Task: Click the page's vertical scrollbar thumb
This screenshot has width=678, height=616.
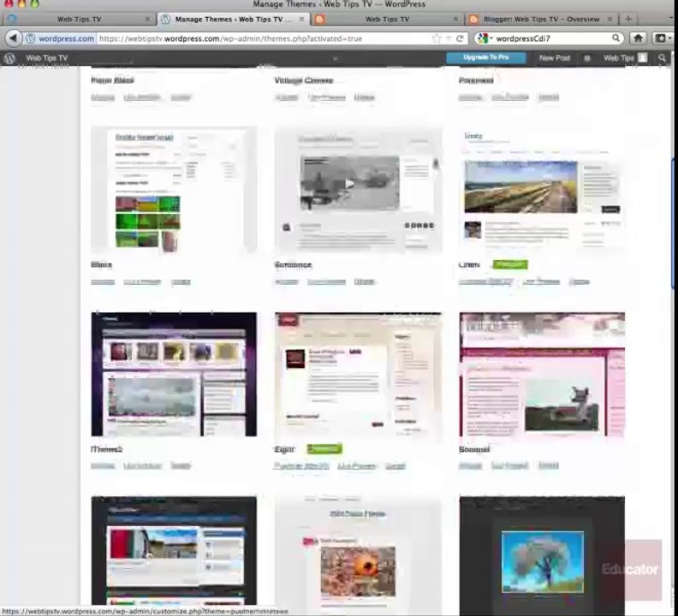Action: 674,222
